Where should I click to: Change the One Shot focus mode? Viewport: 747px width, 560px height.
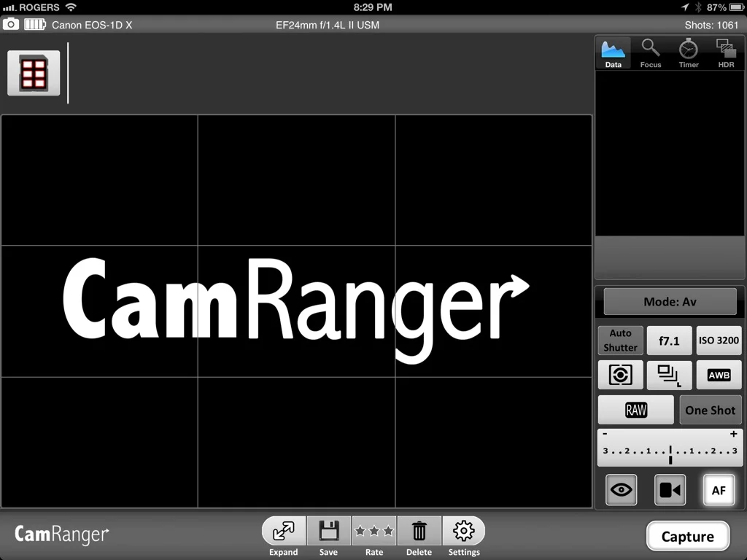coord(710,410)
